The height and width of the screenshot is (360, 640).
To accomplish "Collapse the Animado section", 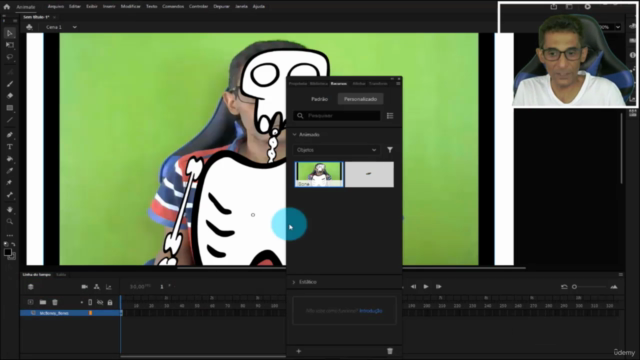I will pos(294,135).
